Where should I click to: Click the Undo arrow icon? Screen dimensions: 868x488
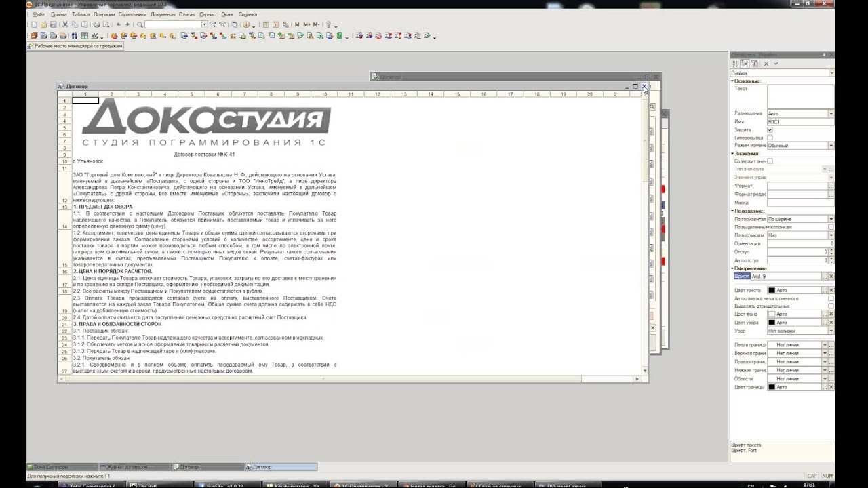[x=118, y=24]
